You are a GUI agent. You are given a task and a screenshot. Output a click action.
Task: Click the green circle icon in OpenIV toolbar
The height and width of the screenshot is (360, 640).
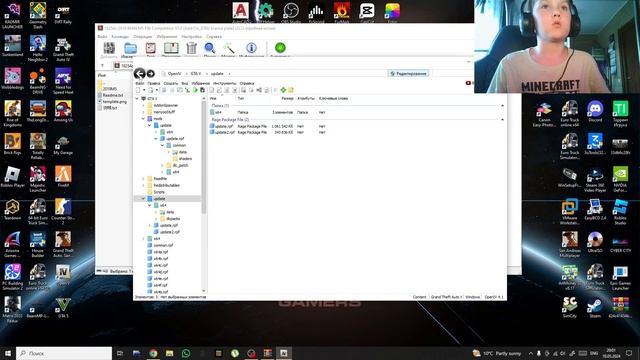(195, 90)
